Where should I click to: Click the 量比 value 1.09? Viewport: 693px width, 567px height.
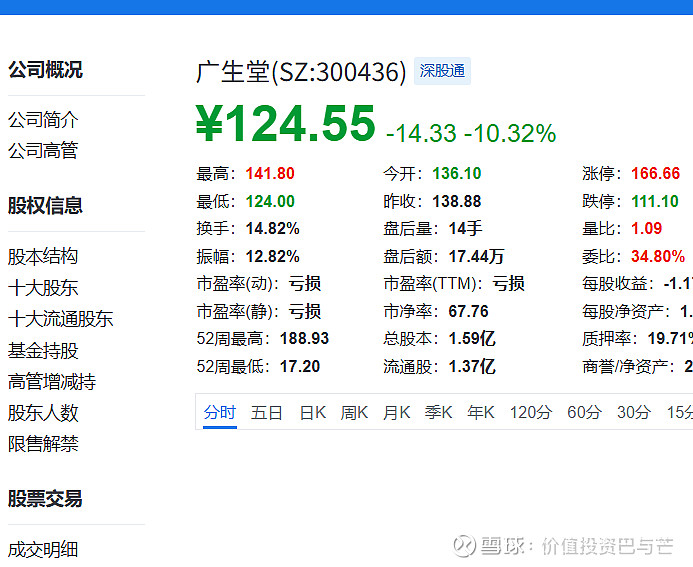[647, 229]
